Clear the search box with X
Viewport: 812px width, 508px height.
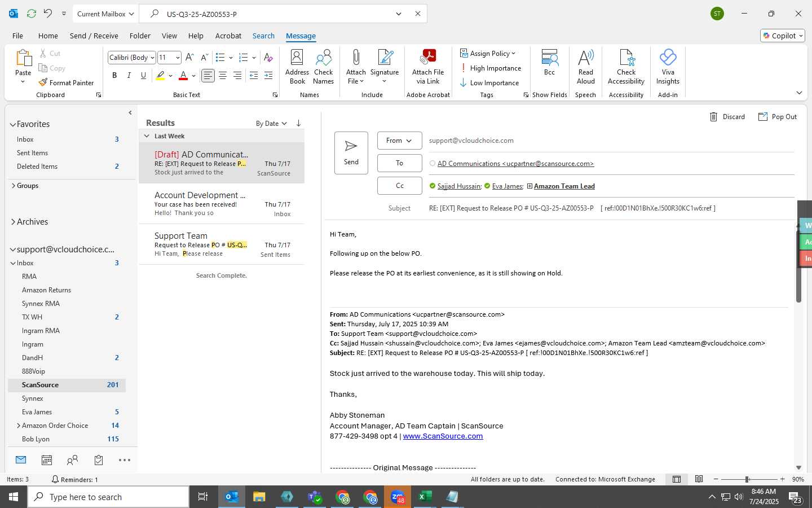(418, 14)
